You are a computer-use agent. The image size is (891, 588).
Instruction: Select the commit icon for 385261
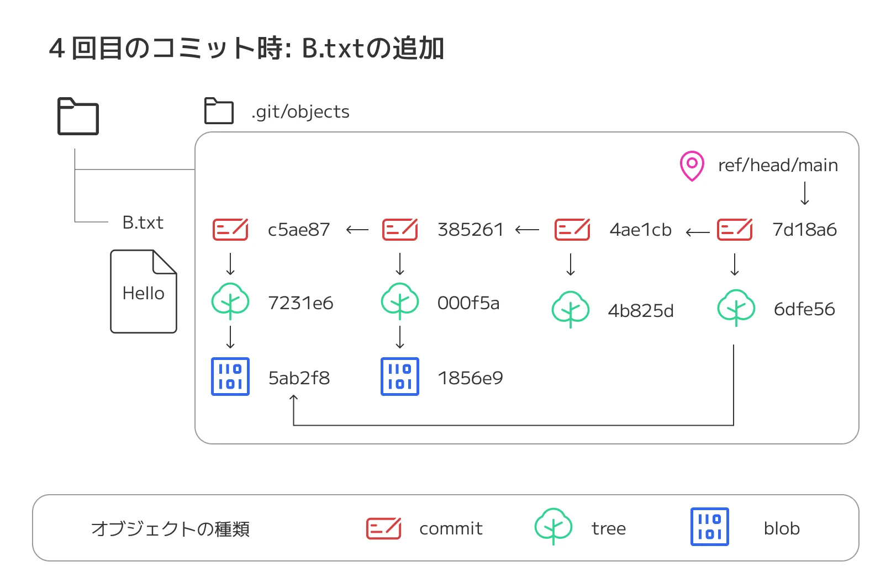coord(400,229)
